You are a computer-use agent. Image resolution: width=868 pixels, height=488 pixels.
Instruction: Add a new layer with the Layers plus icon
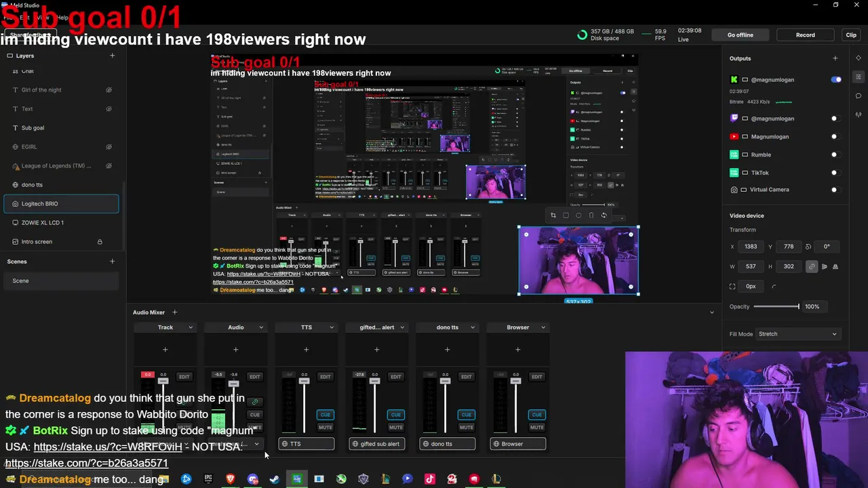[x=113, y=56]
